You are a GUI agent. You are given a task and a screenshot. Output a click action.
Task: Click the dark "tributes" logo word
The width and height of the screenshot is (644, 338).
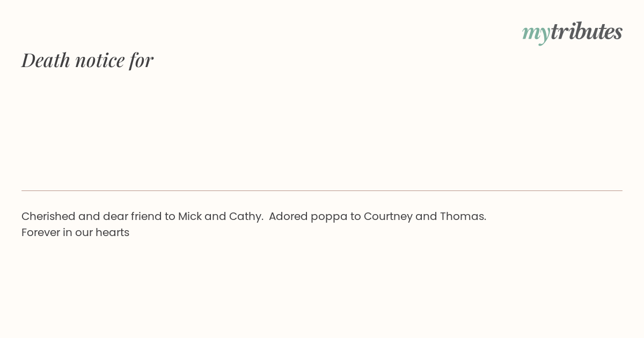586,32
